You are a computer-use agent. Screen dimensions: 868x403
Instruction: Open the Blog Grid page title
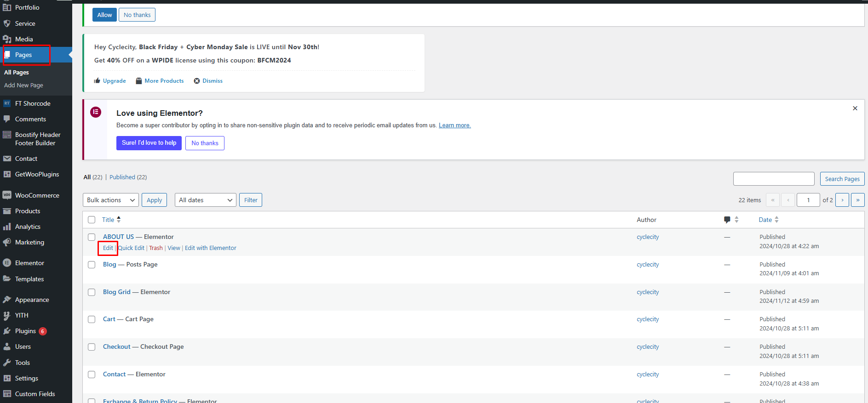pyautogui.click(x=117, y=292)
